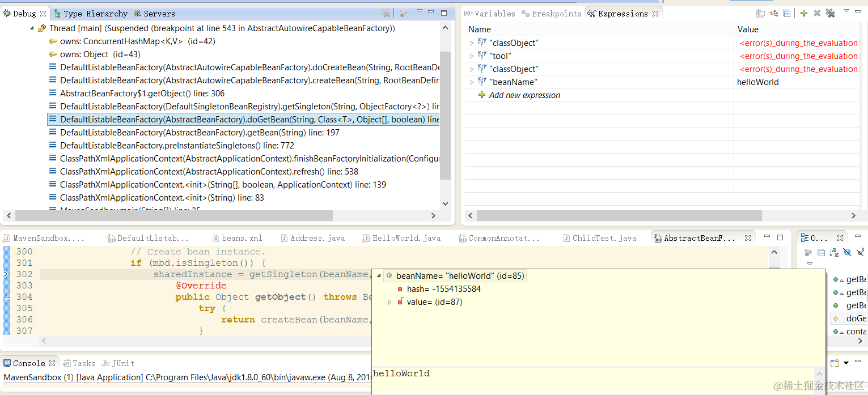This screenshot has height=395, width=868.
Task: Select owns: Object (id=43) entry
Action: coord(94,54)
